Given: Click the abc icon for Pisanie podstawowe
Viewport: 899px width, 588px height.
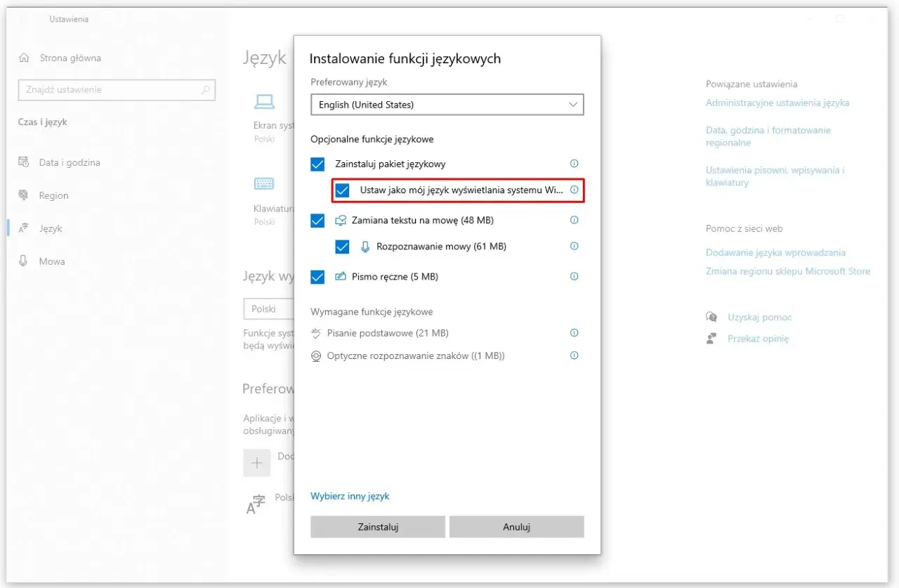Looking at the screenshot, I should pyautogui.click(x=316, y=333).
